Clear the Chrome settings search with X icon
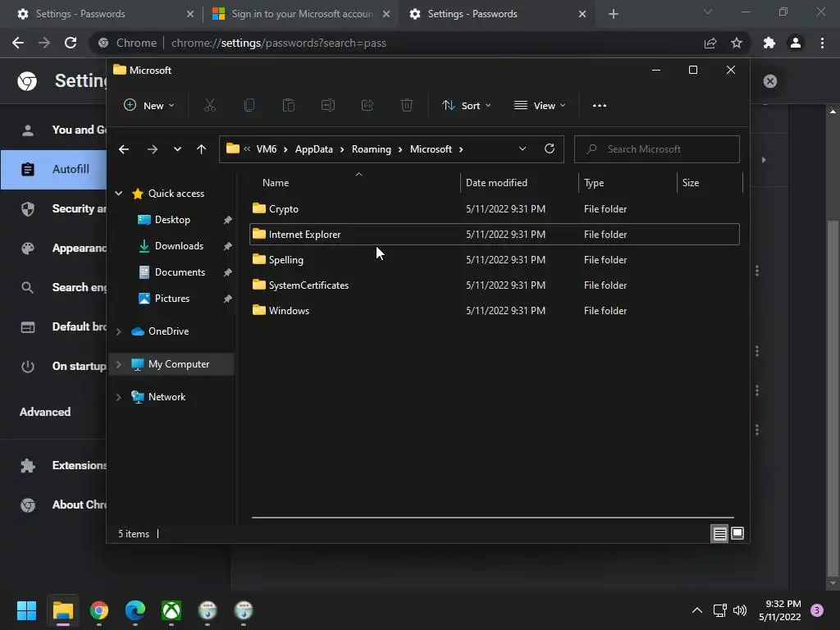 (x=769, y=81)
